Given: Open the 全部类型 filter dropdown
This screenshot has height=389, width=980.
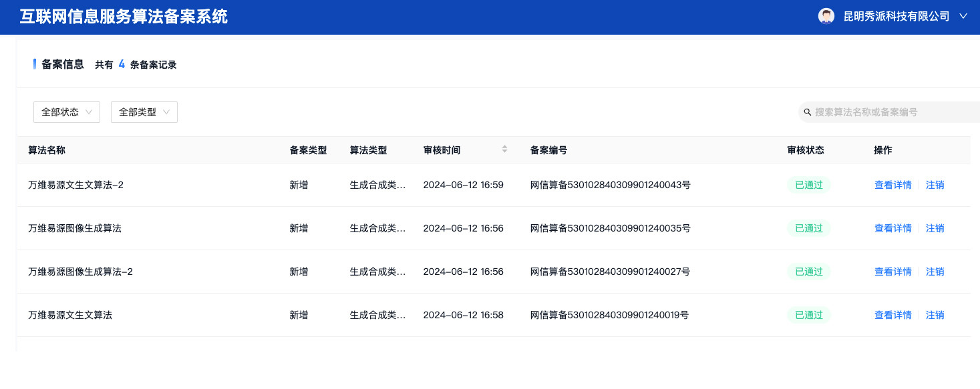Looking at the screenshot, I should pyautogui.click(x=144, y=112).
